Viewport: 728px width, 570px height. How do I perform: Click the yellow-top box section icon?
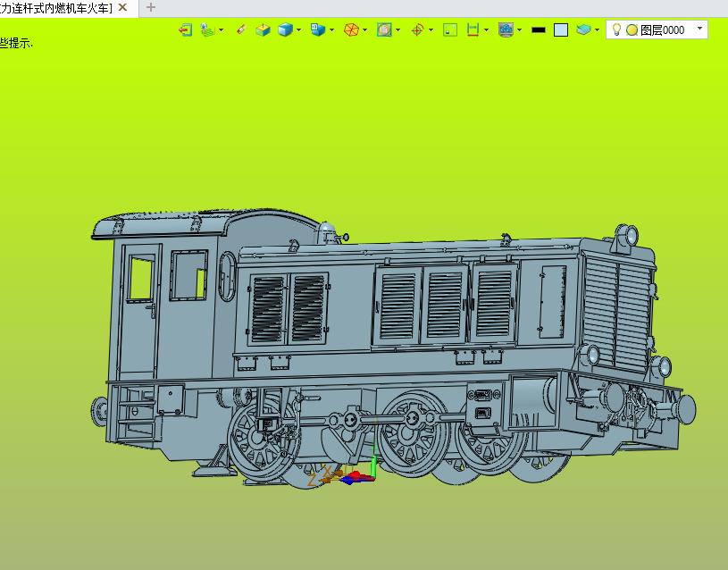[263, 30]
